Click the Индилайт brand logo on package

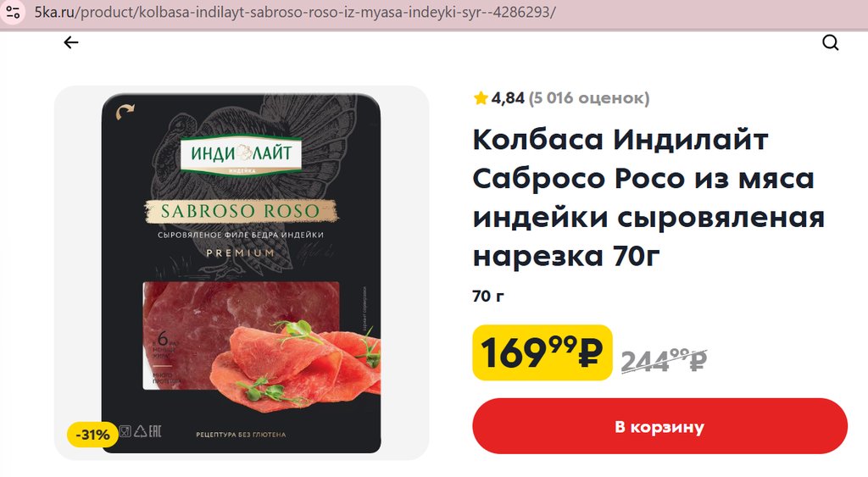point(241,153)
